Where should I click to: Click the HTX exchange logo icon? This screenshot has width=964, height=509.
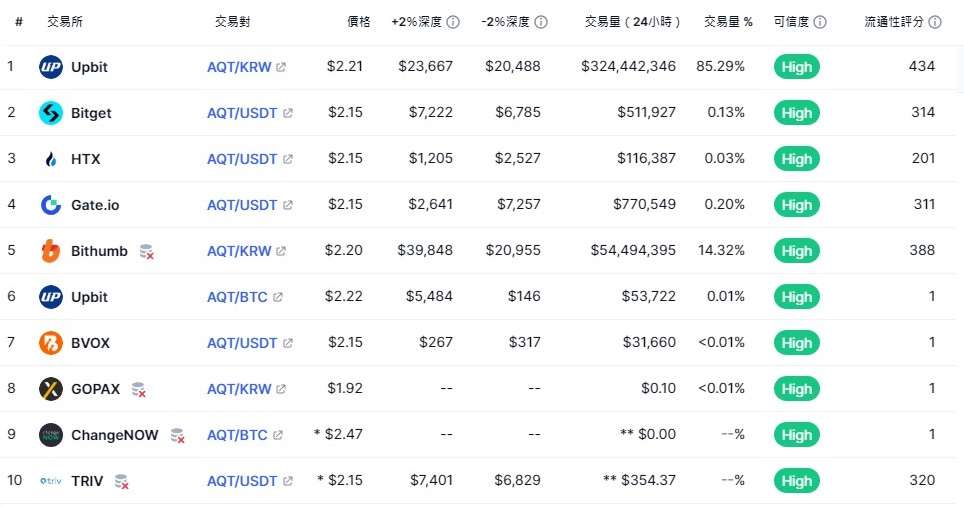coord(50,159)
